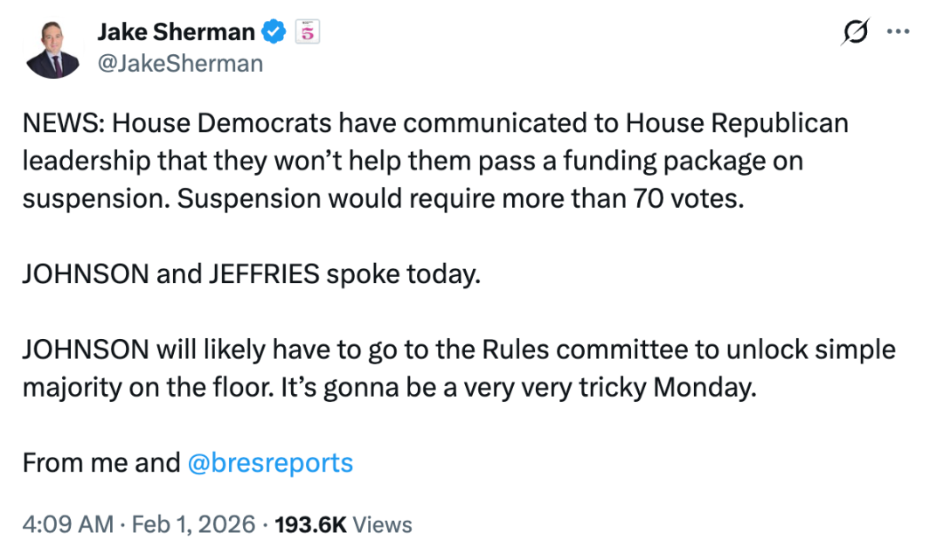Screen dimensions: 930x560
Task: Click the line mentioning the Rules committee
Action: 459,349
